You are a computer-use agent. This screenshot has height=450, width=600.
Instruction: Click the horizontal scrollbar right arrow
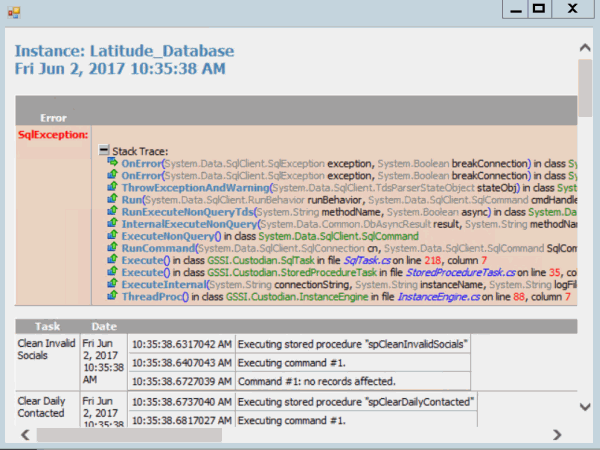pyautogui.click(x=557, y=435)
